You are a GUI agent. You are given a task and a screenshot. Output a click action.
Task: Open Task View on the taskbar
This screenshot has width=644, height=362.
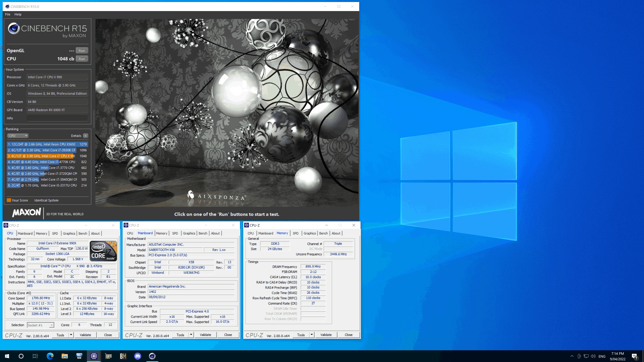tap(35, 356)
